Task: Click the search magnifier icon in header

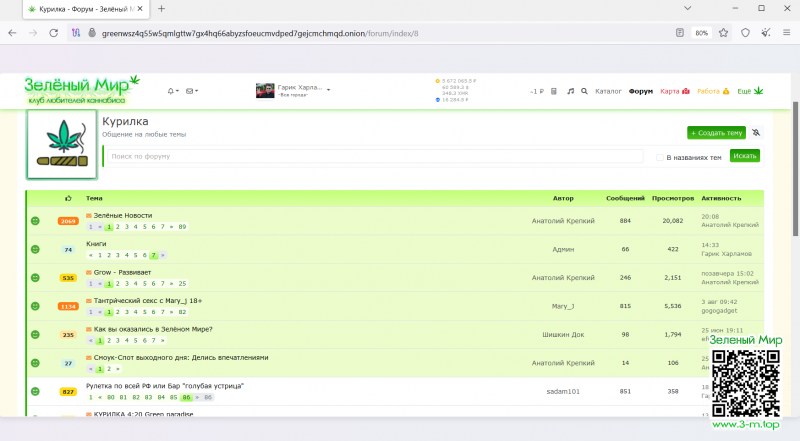Action: click(x=585, y=91)
